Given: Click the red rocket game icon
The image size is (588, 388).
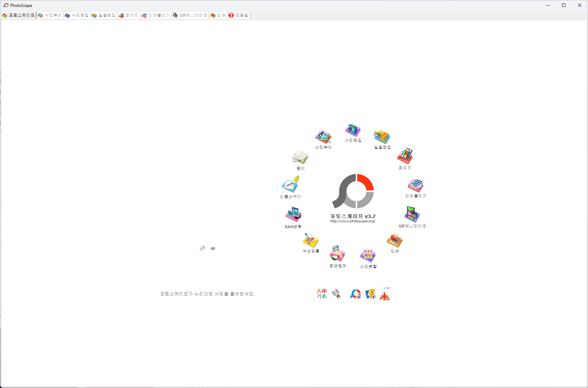Looking at the screenshot, I should [385, 296].
